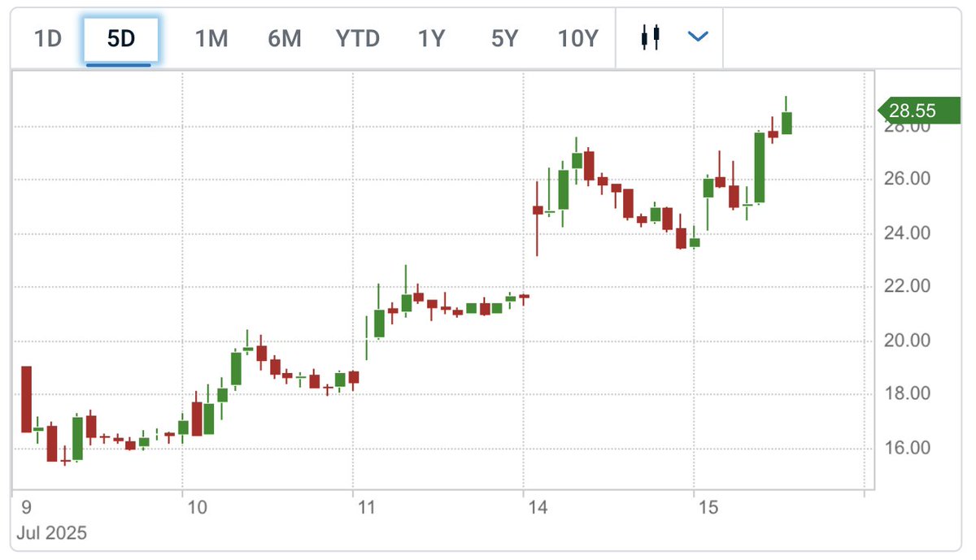976x560 pixels.
Task: Switch to the 6M range
Action: 285,38
